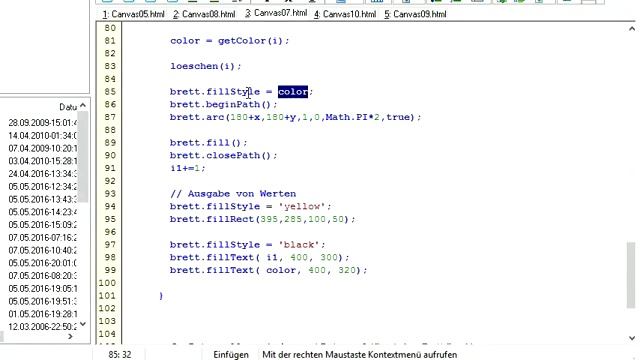The width and height of the screenshot is (640, 360).
Task: Select file row dated 05.05.2016-12:34
Action: [42, 187]
